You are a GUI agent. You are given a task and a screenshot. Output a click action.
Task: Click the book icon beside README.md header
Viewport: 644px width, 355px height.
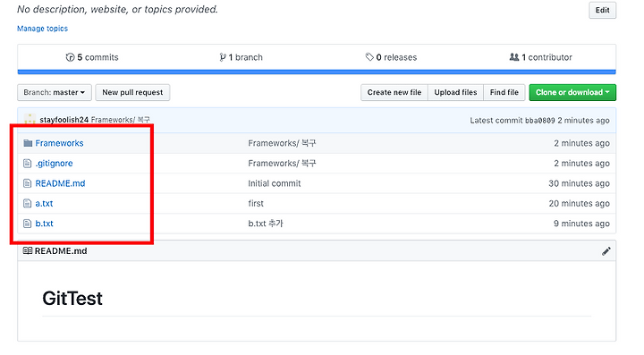(x=28, y=250)
